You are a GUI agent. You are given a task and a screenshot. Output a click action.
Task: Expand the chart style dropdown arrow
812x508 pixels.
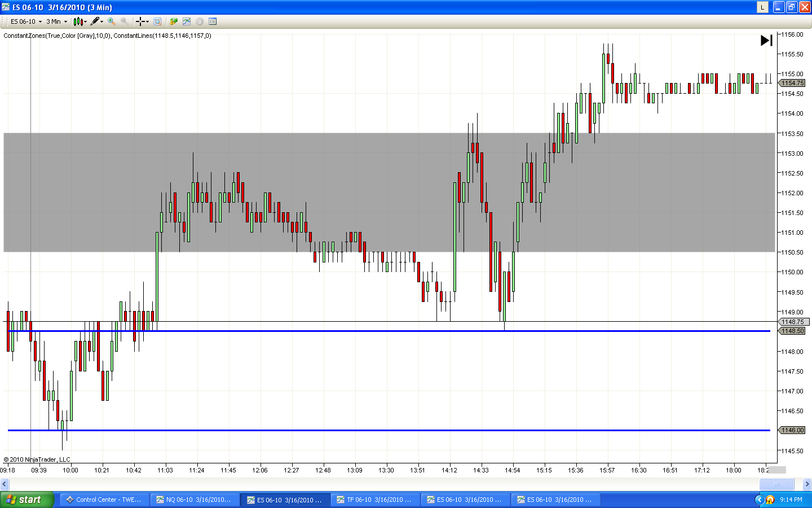pyautogui.click(x=86, y=21)
